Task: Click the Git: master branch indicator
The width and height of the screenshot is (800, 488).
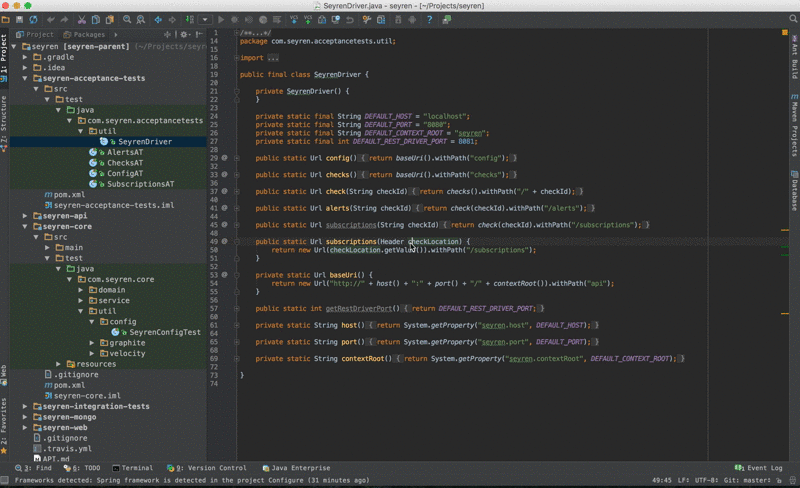Action: pos(748,480)
